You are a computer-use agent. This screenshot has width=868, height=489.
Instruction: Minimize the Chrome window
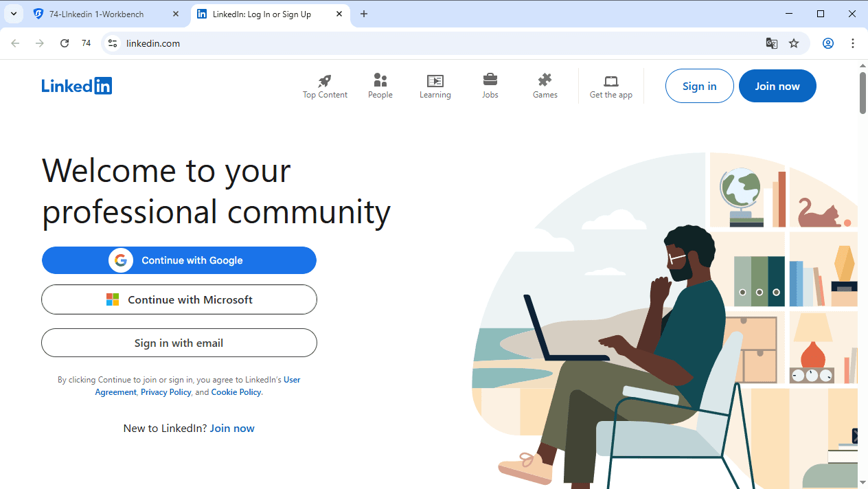click(x=789, y=14)
